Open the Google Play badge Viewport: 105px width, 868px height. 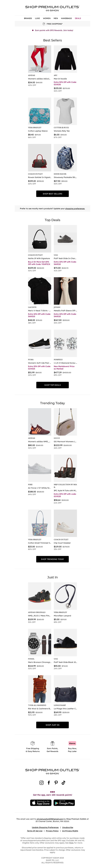point(64,803)
